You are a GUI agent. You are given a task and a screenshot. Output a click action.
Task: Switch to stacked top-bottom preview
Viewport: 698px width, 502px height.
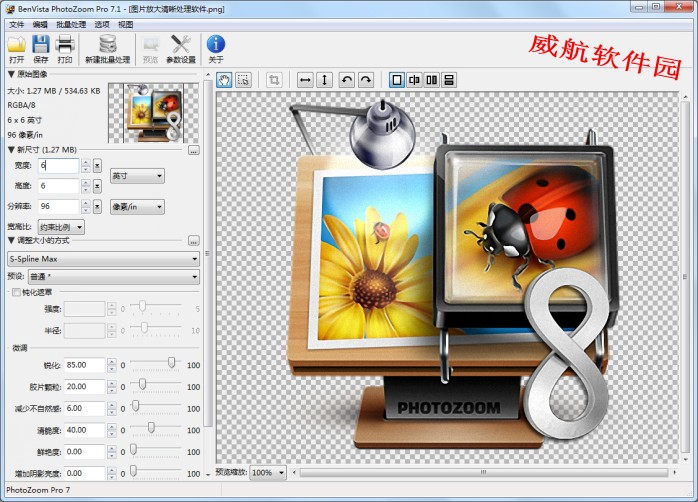(449, 80)
